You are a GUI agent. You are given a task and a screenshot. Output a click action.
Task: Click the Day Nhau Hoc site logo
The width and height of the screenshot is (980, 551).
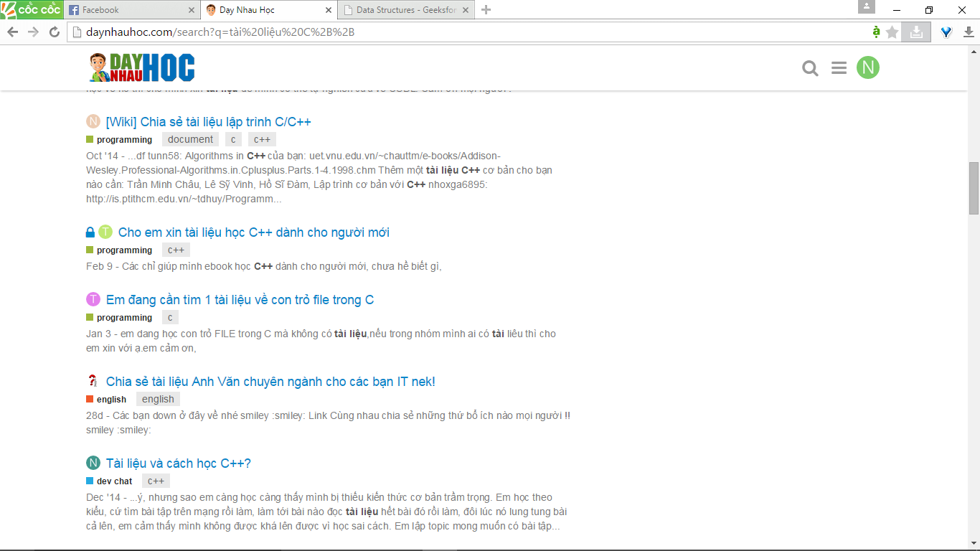point(141,67)
